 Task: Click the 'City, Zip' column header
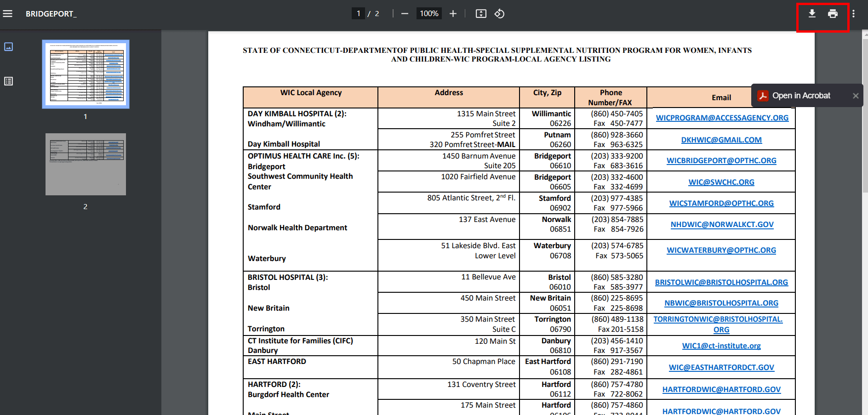pos(547,93)
